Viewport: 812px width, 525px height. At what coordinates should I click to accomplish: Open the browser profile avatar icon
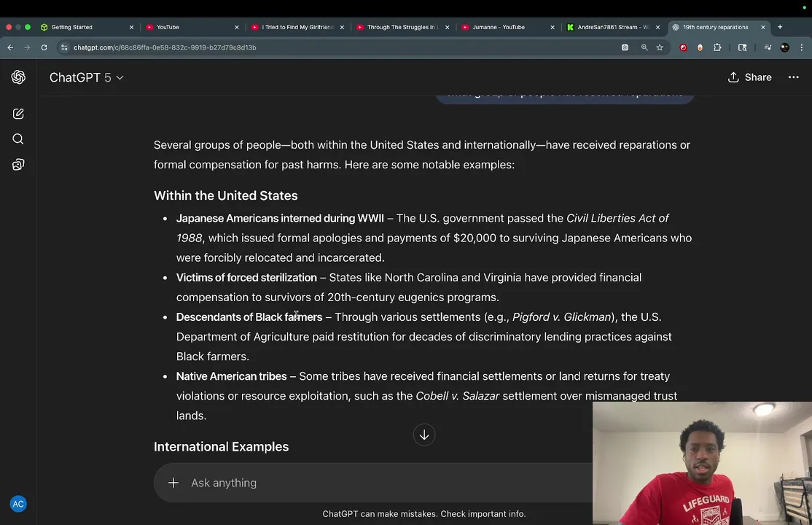[784, 47]
